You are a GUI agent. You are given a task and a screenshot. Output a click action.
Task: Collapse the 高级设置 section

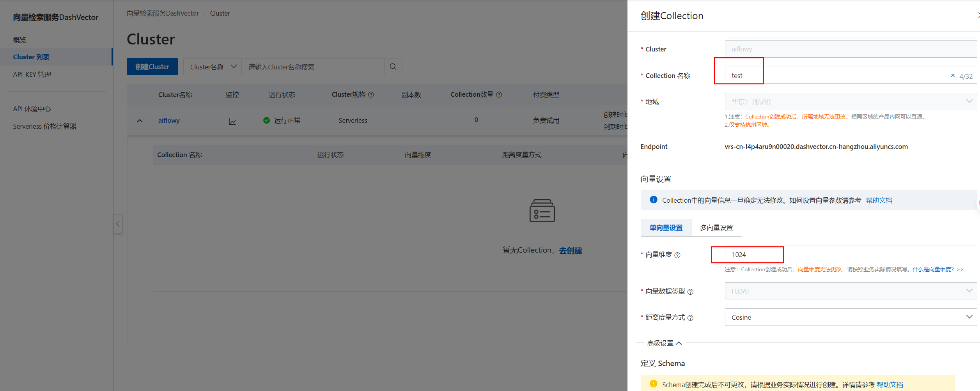pyautogui.click(x=664, y=343)
